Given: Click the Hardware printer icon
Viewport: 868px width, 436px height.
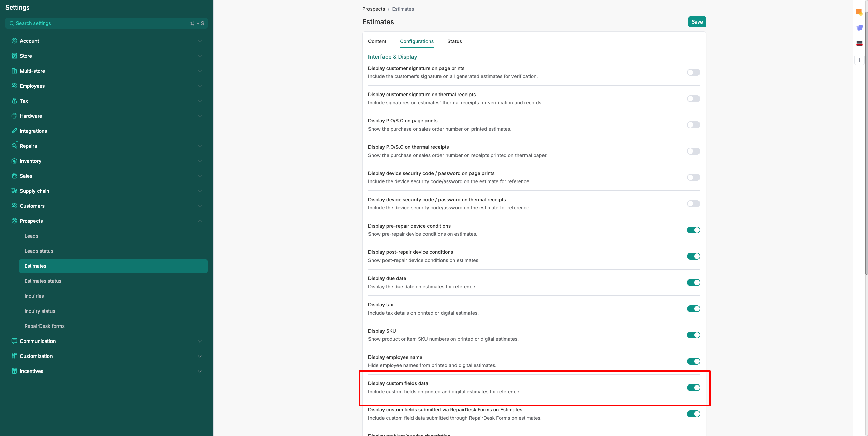Looking at the screenshot, I should (x=14, y=116).
